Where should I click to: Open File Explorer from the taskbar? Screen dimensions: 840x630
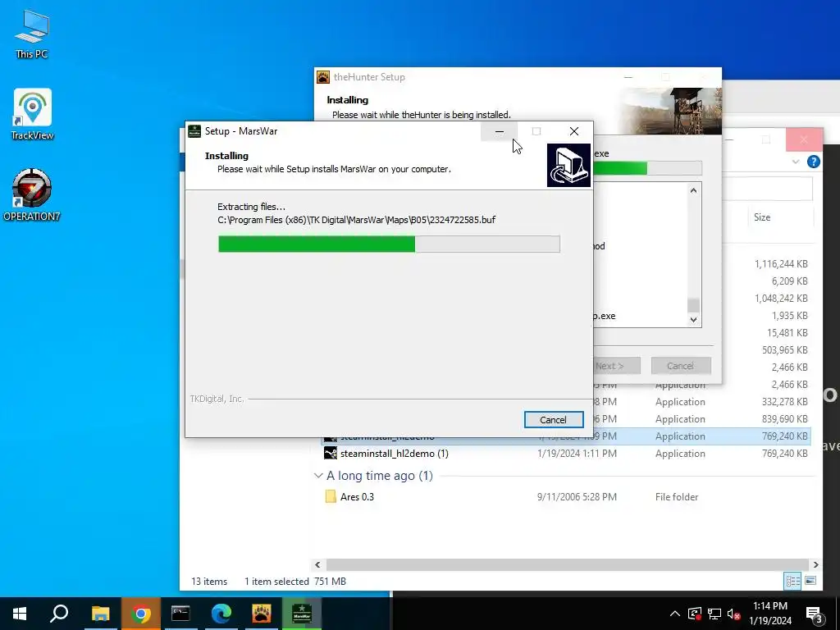pyautogui.click(x=100, y=614)
